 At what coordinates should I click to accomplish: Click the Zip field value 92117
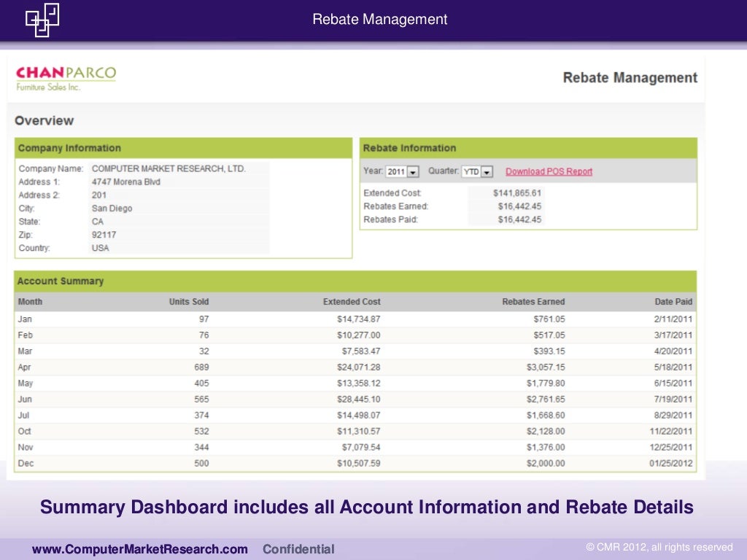[104, 235]
